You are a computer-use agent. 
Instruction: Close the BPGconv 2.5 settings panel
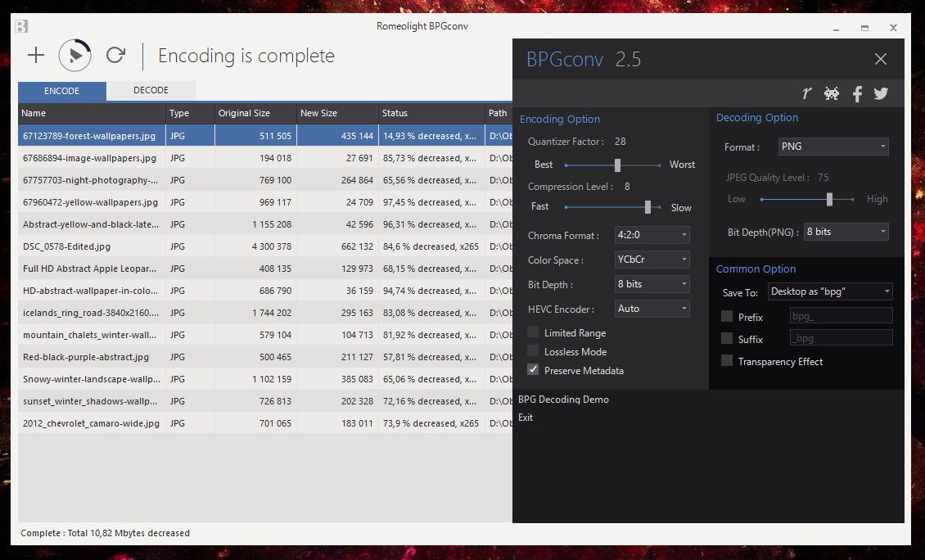coord(881,59)
